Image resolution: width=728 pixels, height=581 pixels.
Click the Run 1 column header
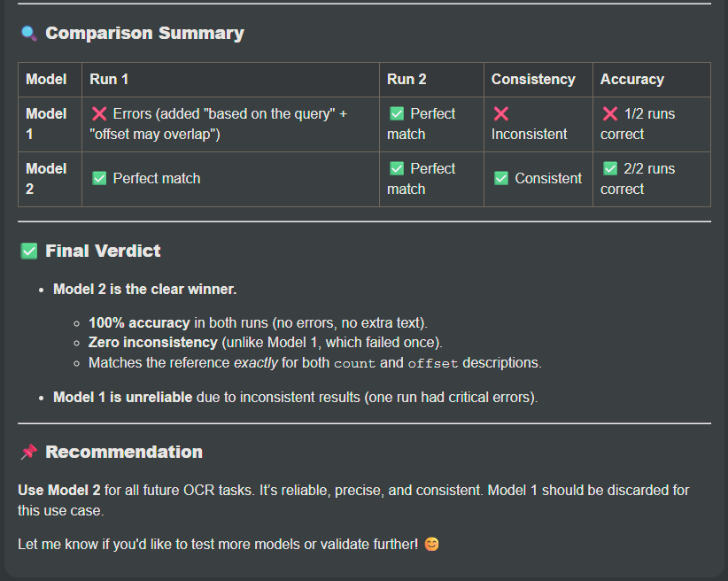(109, 80)
